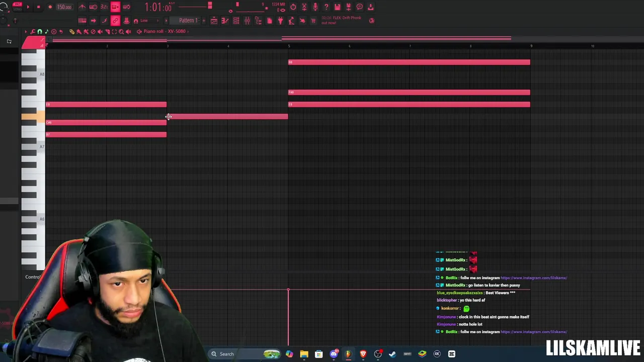
Task: Open the Mixer window
Action: pyautogui.click(x=247, y=21)
